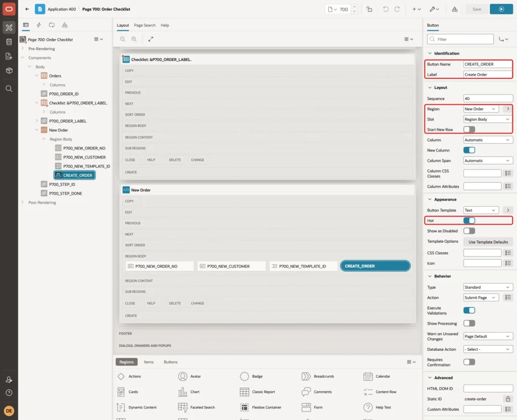Click the property Filter search field

click(460, 39)
